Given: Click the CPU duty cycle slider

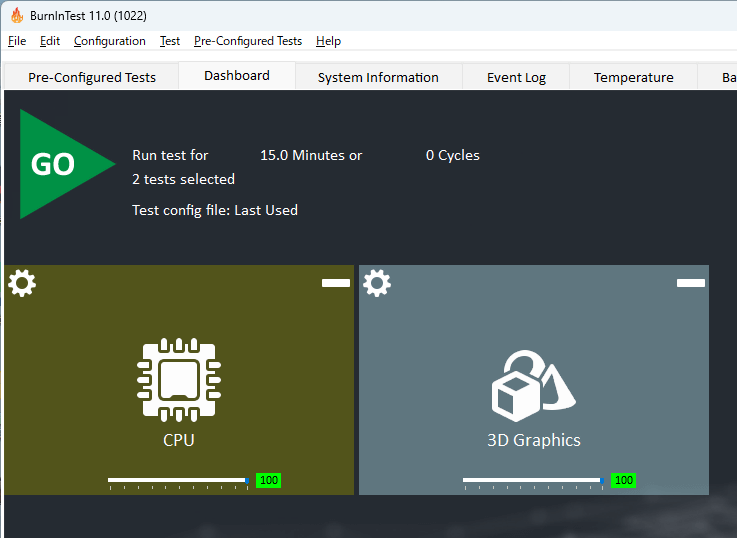Looking at the screenshot, I should pos(178,481).
